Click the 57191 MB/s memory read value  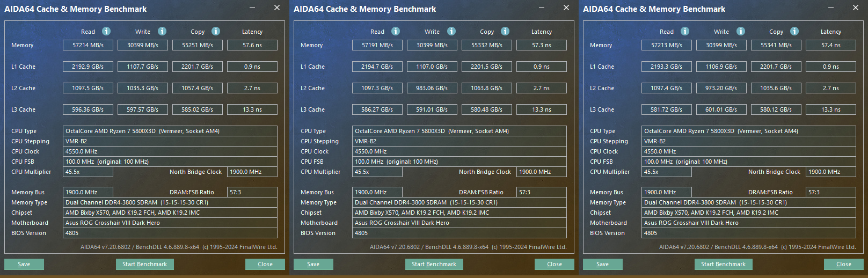(377, 45)
